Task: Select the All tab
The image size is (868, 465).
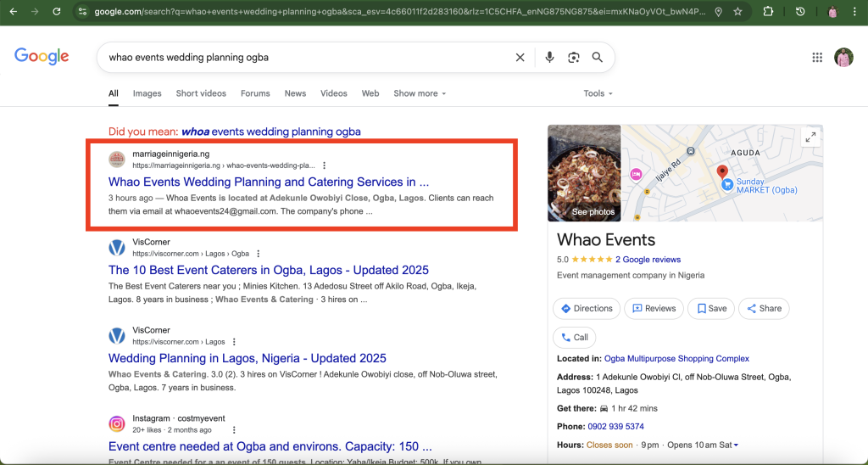Action: point(114,93)
